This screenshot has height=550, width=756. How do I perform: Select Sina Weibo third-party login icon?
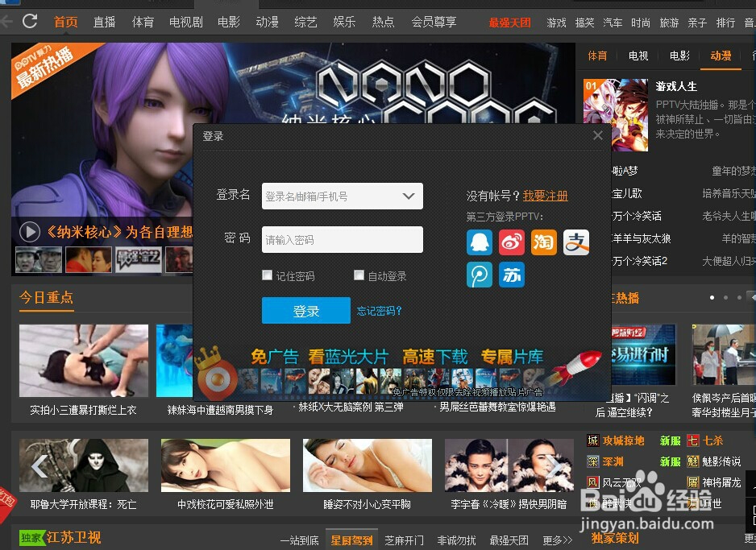click(511, 242)
